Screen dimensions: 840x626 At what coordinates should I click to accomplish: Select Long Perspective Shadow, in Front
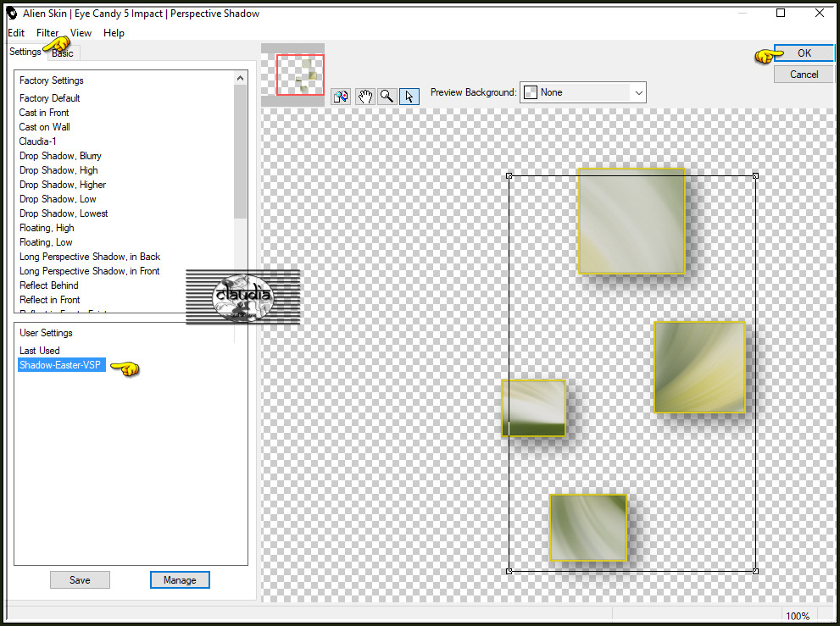(x=90, y=272)
